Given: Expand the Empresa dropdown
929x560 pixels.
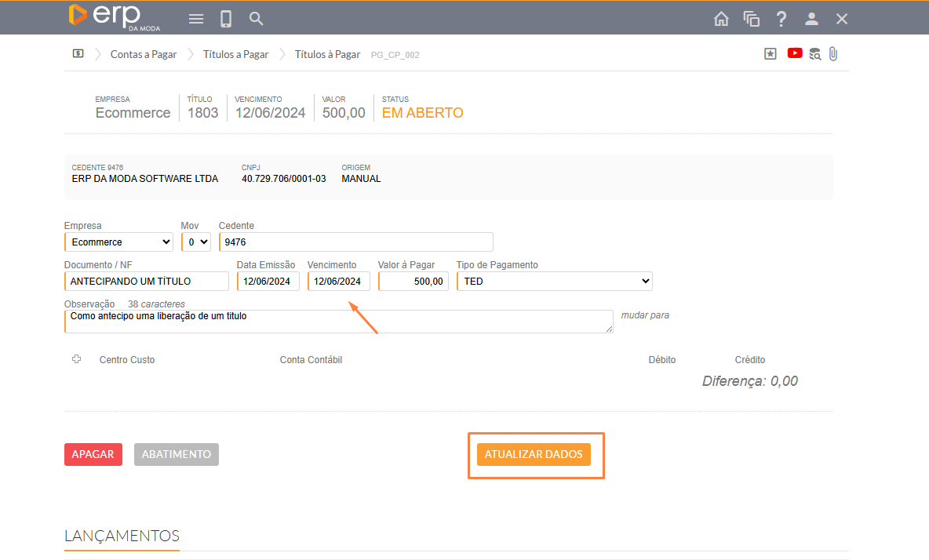Looking at the screenshot, I should click(118, 242).
